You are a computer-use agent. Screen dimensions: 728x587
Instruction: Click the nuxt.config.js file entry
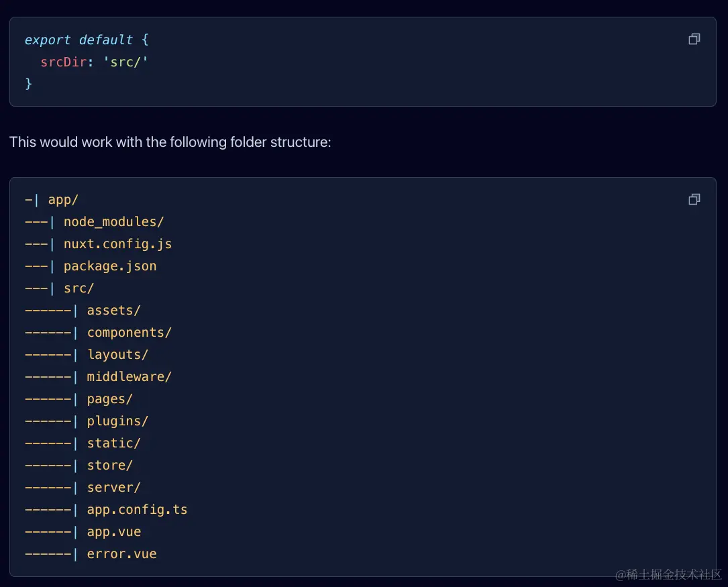click(117, 244)
